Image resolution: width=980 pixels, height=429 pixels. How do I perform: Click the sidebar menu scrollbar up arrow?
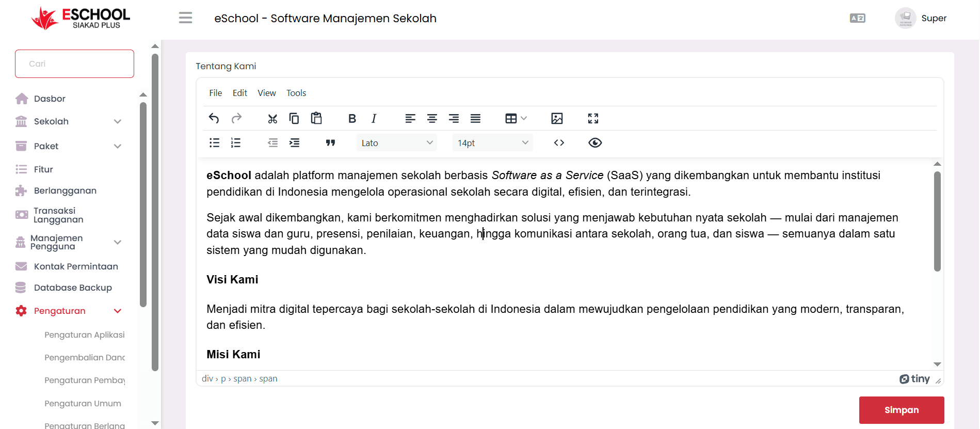(x=143, y=95)
